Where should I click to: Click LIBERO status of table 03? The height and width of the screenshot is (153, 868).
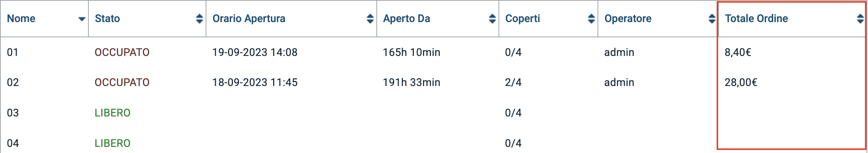tap(112, 113)
